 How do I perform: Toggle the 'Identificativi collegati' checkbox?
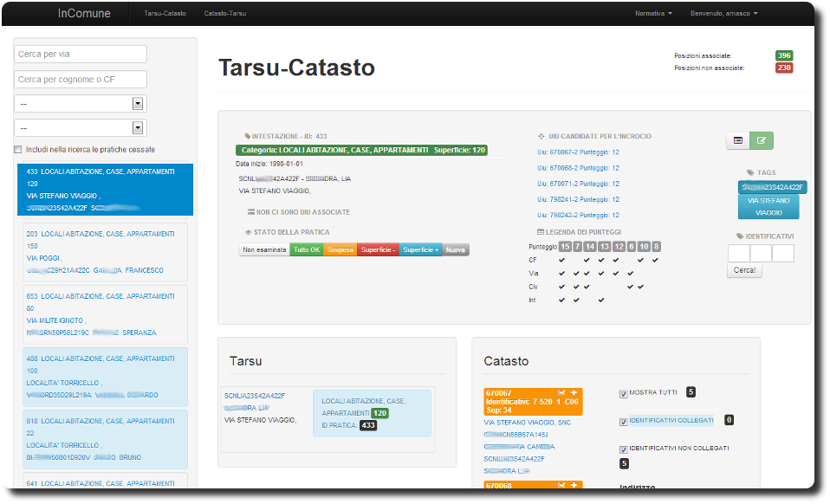pos(624,422)
